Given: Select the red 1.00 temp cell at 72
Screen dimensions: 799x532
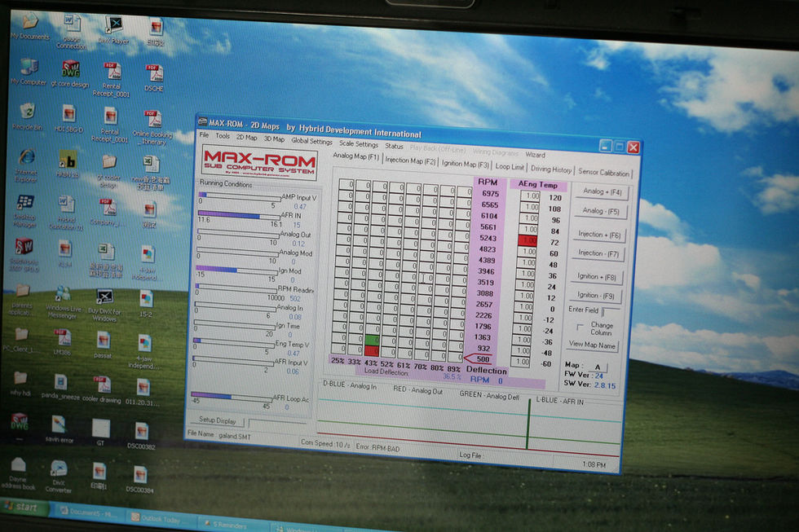Looking at the screenshot, I should click(x=528, y=240).
